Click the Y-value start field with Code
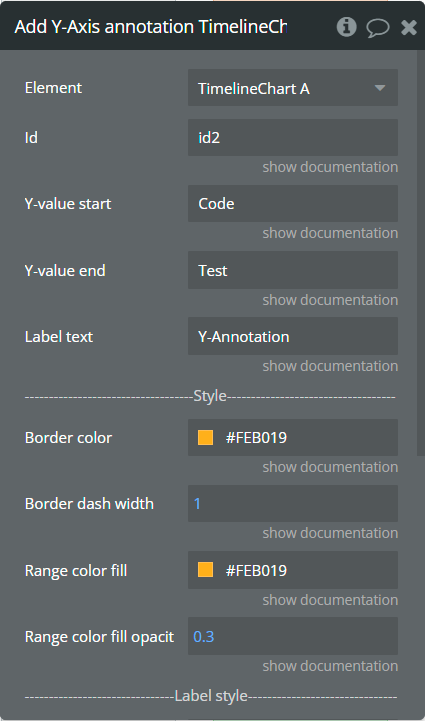Image resolution: width=425 pixels, height=721 pixels. 293,204
